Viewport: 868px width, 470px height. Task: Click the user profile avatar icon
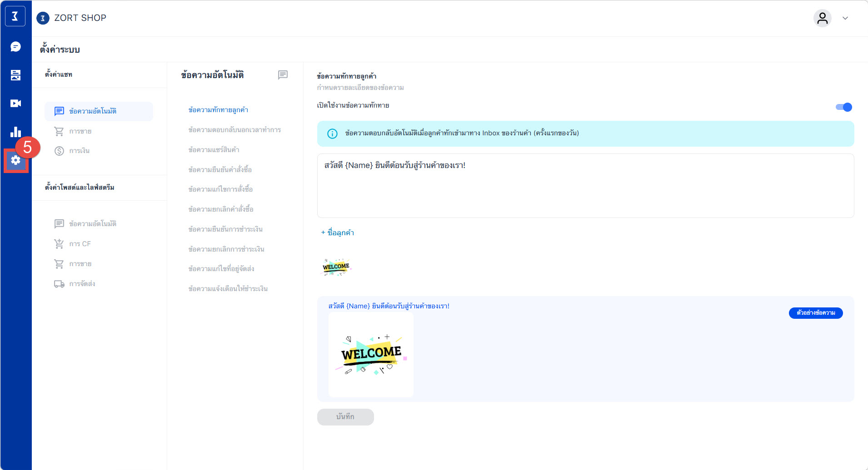click(822, 18)
